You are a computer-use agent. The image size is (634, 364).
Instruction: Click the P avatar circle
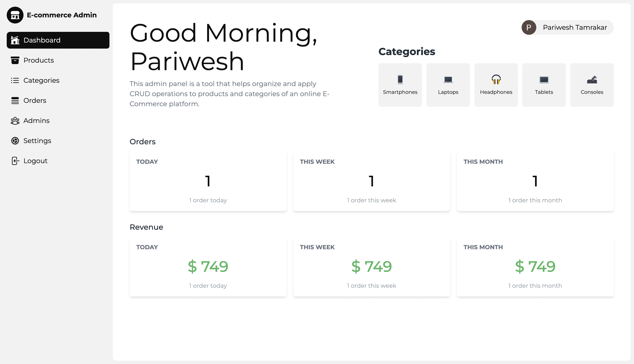tap(529, 27)
